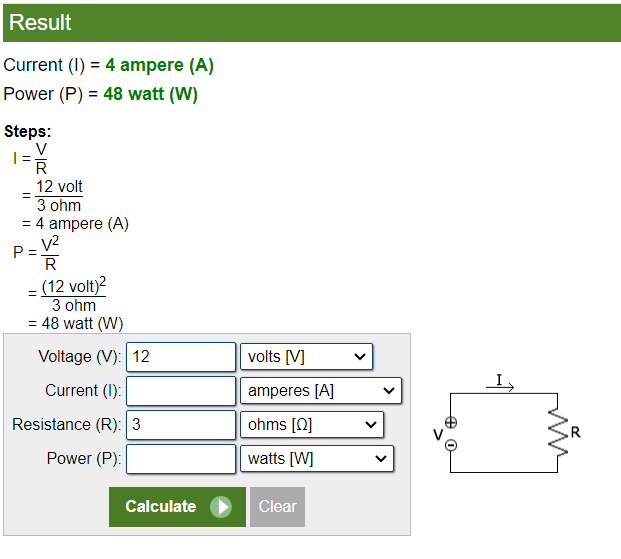Focus the Voltage (V) input field
Screen dimensions: 621x559
pyautogui.click(x=181, y=357)
